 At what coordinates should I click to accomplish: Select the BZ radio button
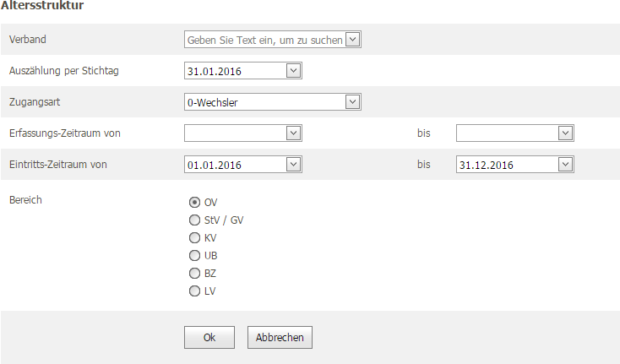(x=194, y=274)
